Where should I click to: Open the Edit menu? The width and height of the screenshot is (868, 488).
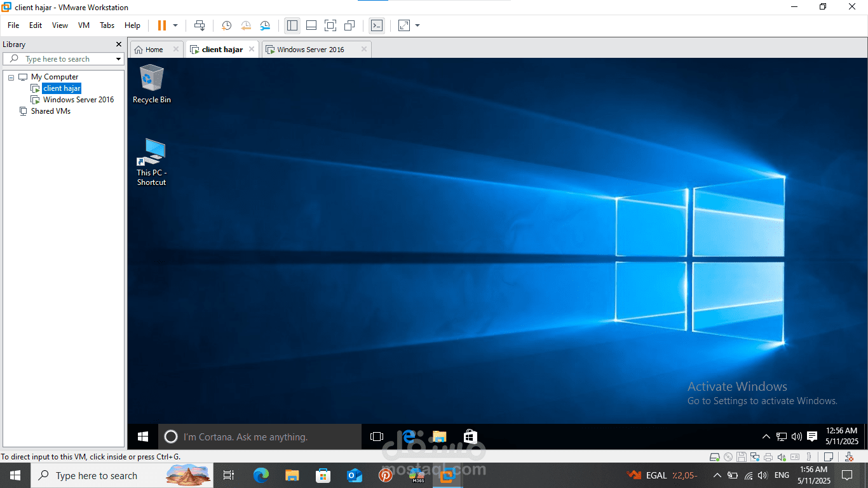click(x=36, y=25)
